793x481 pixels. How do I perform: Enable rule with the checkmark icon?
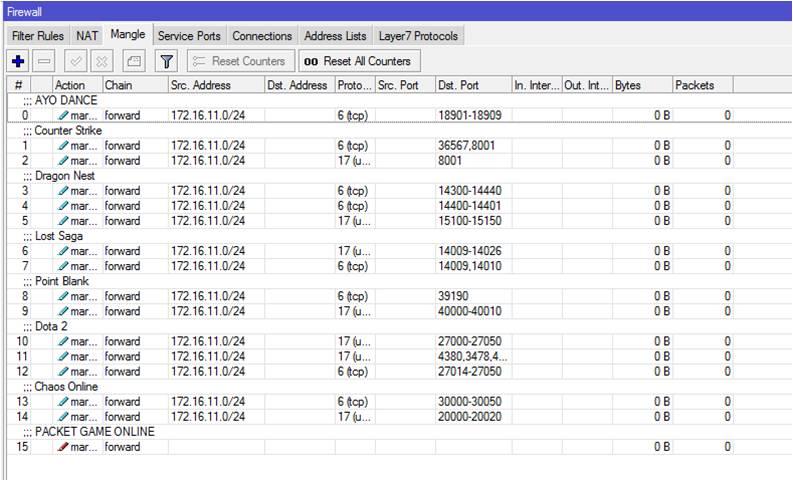point(76,61)
